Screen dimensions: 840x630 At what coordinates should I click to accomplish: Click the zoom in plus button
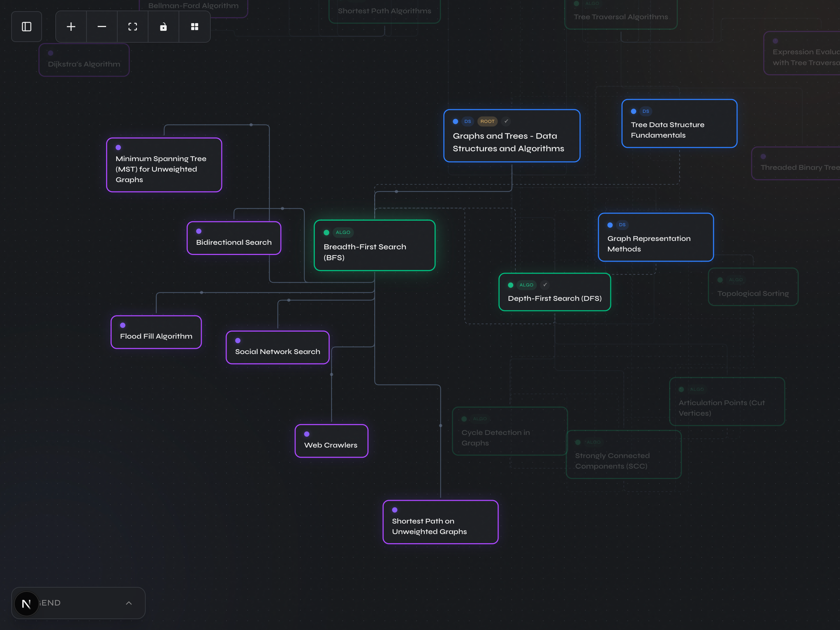point(71,27)
